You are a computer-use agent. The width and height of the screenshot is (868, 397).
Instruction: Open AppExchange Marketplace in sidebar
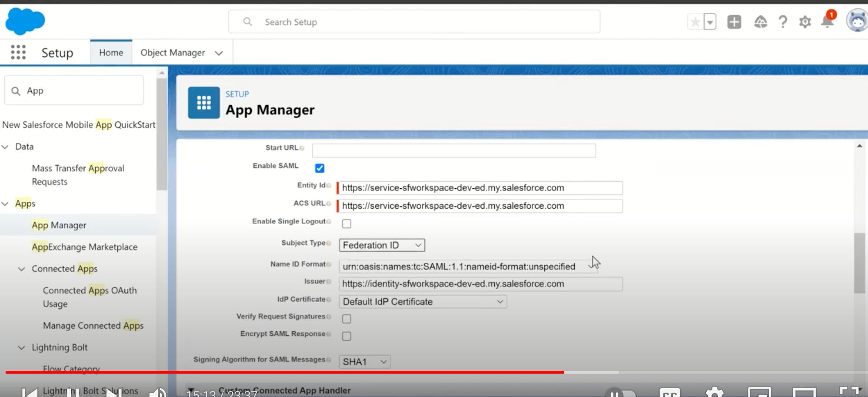[x=85, y=247]
